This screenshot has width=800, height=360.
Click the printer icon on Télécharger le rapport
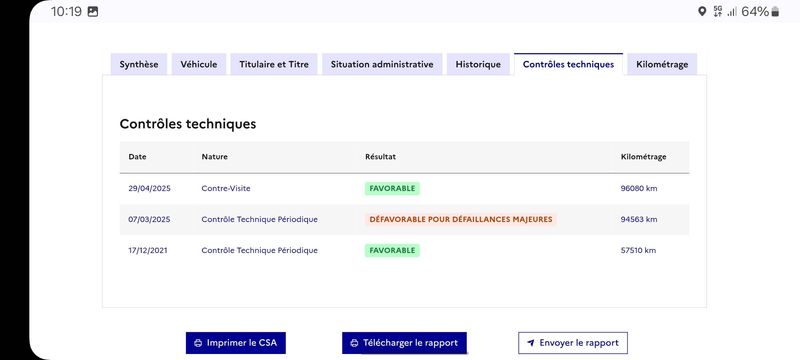pyautogui.click(x=354, y=343)
